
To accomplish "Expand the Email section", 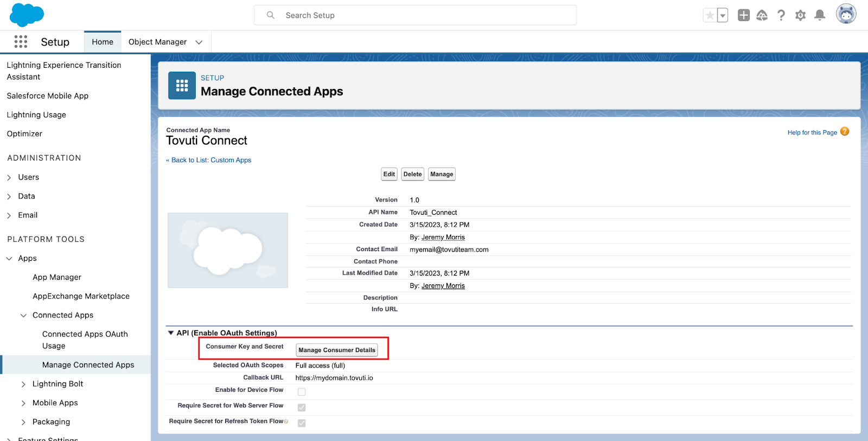I will coord(9,215).
